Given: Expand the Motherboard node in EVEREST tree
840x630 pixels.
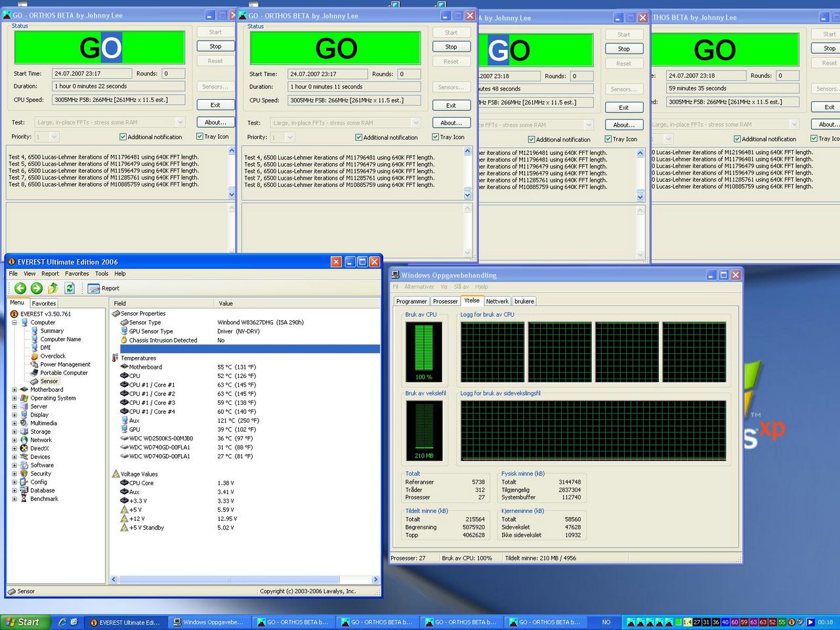Looking at the screenshot, I should tap(14, 390).
